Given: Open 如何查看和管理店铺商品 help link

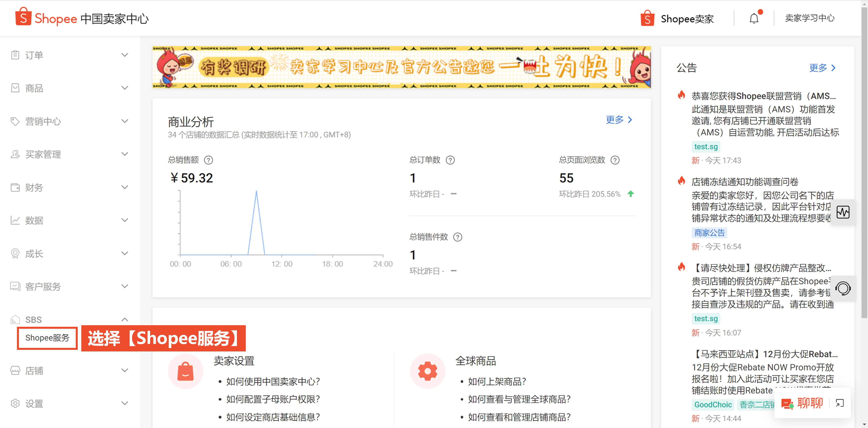Looking at the screenshot, I should pyautogui.click(x=519, y=417).
